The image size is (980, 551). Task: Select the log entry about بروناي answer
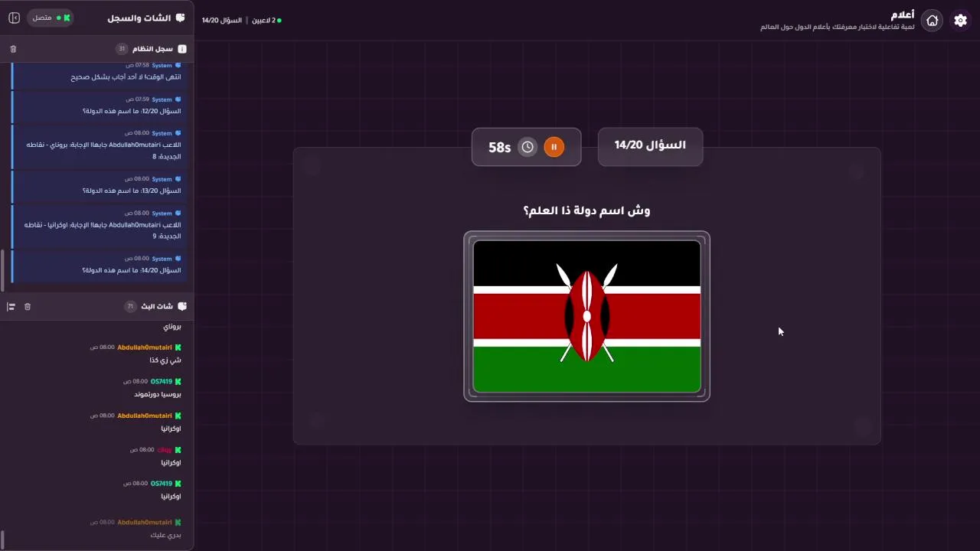pos(97,145)
